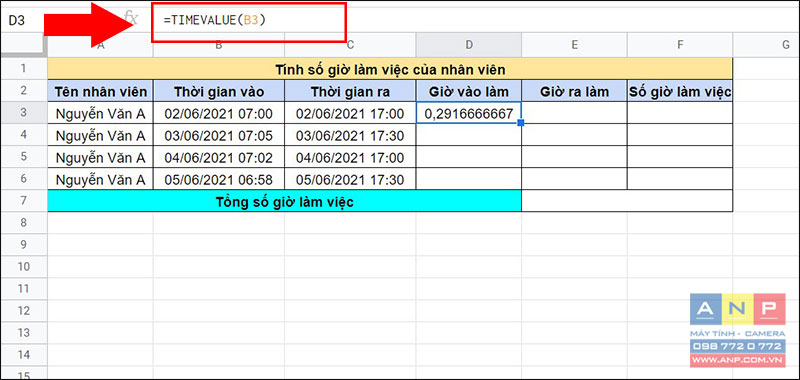Click header cell 'Tên nhân viên'
The height and width of the screenshot is (380, 800).
coord(101,91)
